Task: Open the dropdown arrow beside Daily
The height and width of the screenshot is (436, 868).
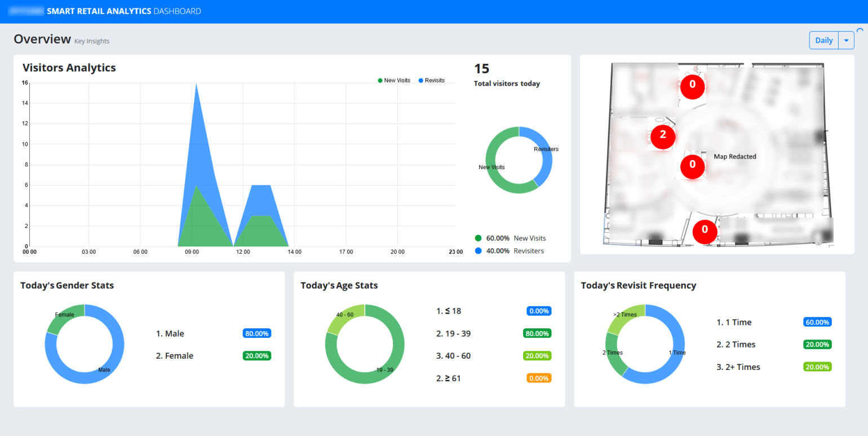Action: coord(846,41)
